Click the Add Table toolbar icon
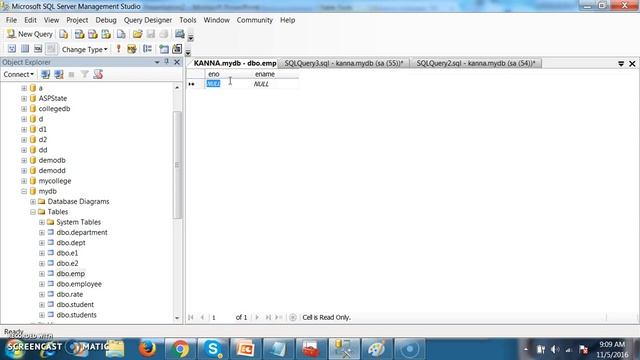Viewport: 640px width, 360px height. pos(164,49)
